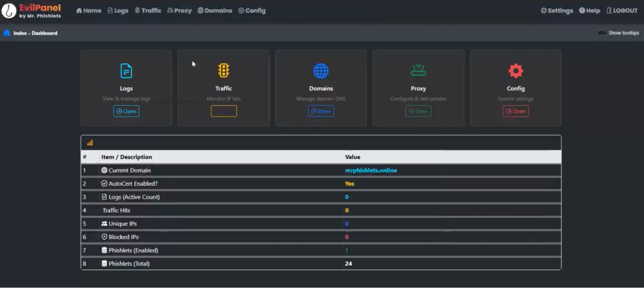
Task: Click the Phishlets (Total) value 24
Action: tap(349, 264)
